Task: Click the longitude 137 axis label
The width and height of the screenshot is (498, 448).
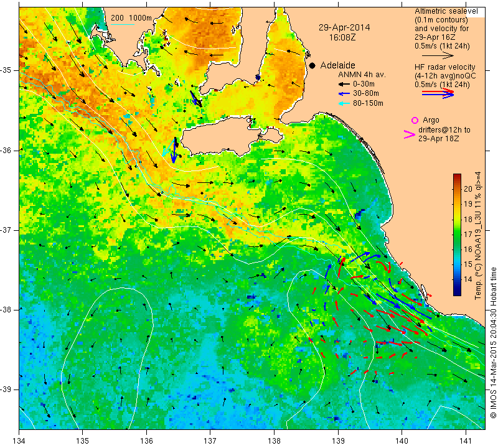Action: [x=210, y=441]
